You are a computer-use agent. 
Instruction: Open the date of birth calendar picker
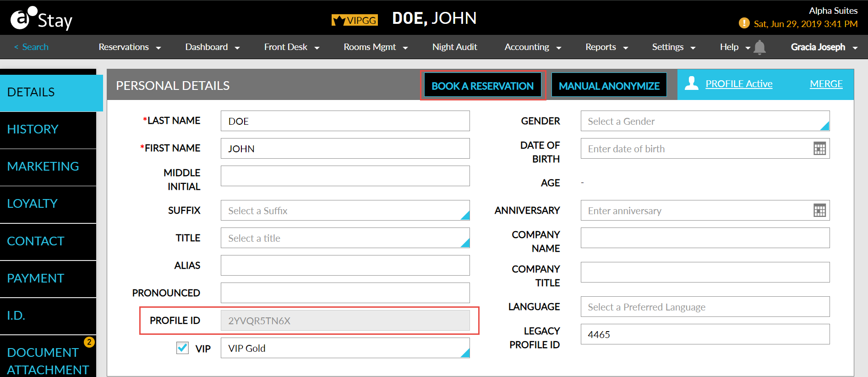coord(819,149)
